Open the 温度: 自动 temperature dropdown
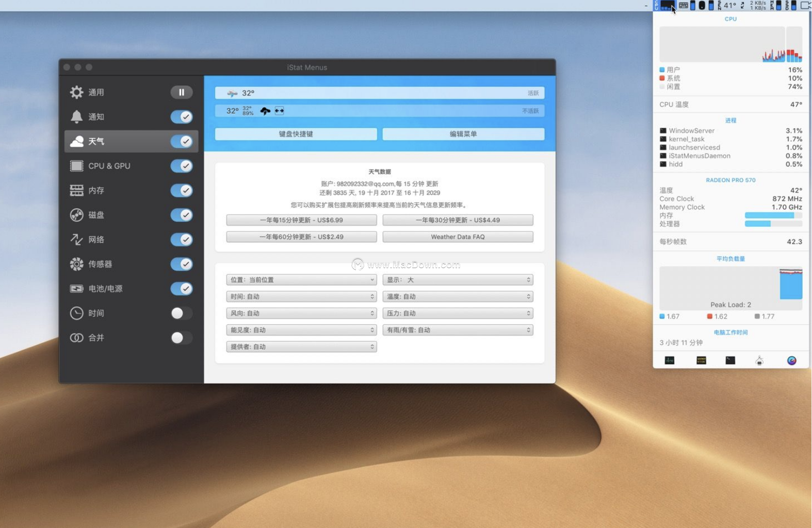 pyautogui.click(x=458, y=296)
